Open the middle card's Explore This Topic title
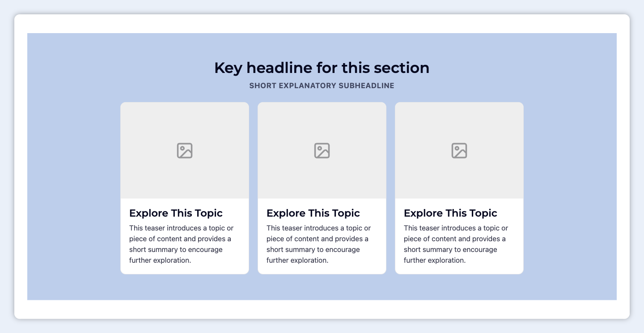 click(313, 213)
